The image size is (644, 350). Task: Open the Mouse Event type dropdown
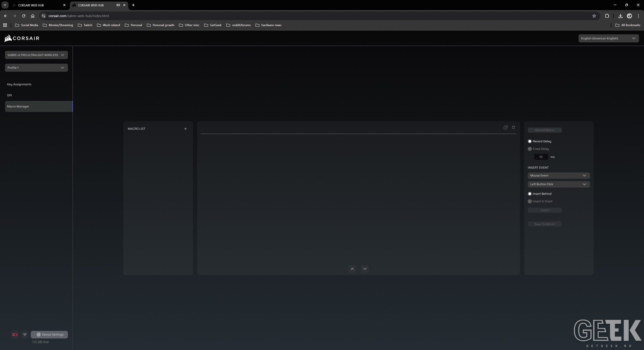[558, 175]
